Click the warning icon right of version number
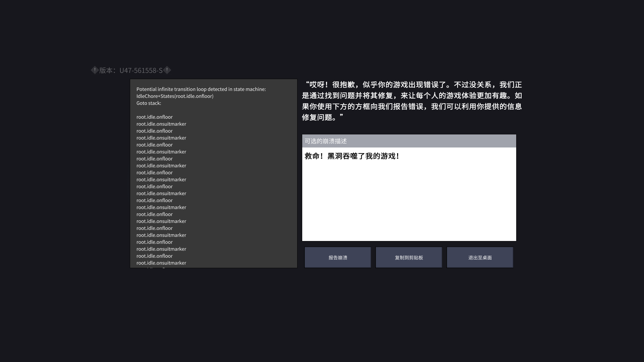The height and width of the screenshot is (362, 644). [167, 70]
